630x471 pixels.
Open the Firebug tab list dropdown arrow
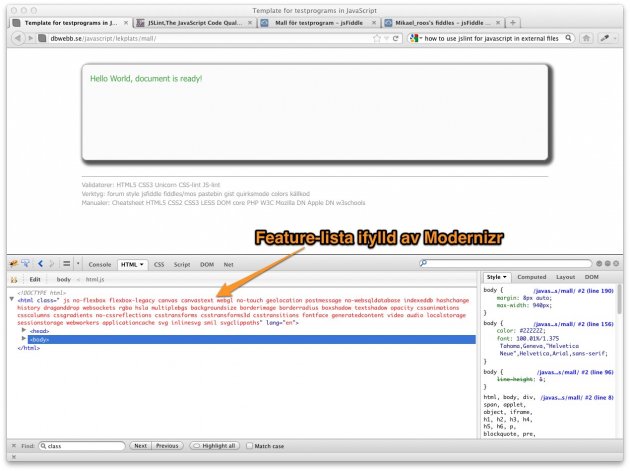coord(78,264)
